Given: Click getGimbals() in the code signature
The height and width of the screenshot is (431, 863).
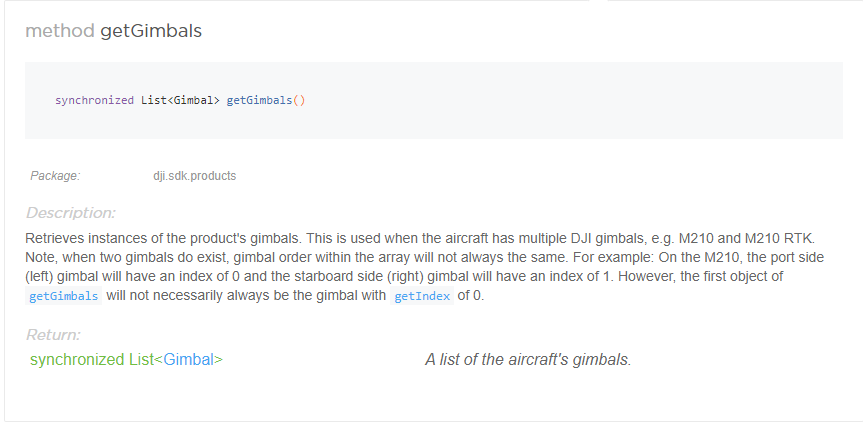Looking at the screenshot, I should [265, 101].
